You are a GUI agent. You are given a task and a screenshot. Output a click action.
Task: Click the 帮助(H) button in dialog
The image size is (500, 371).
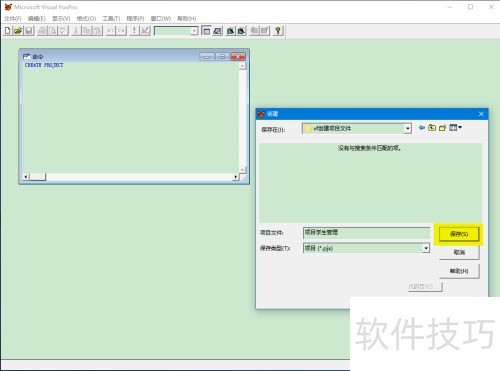point(459,271)
